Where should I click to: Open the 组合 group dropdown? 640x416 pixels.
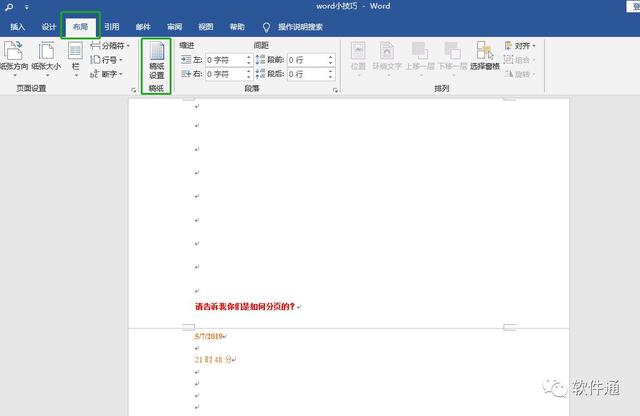[520, 60]
